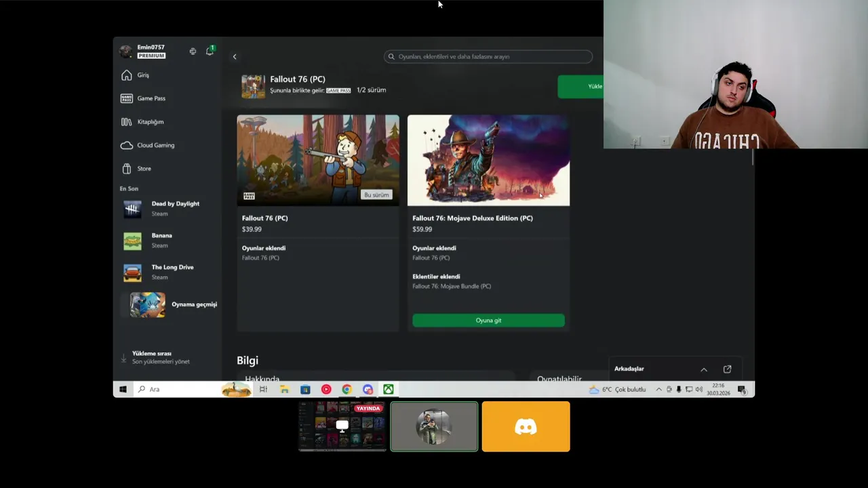The width and height of the screenshot is (868, 488).
Task: Click the print icon beside the profile
Action: (193, 52)
